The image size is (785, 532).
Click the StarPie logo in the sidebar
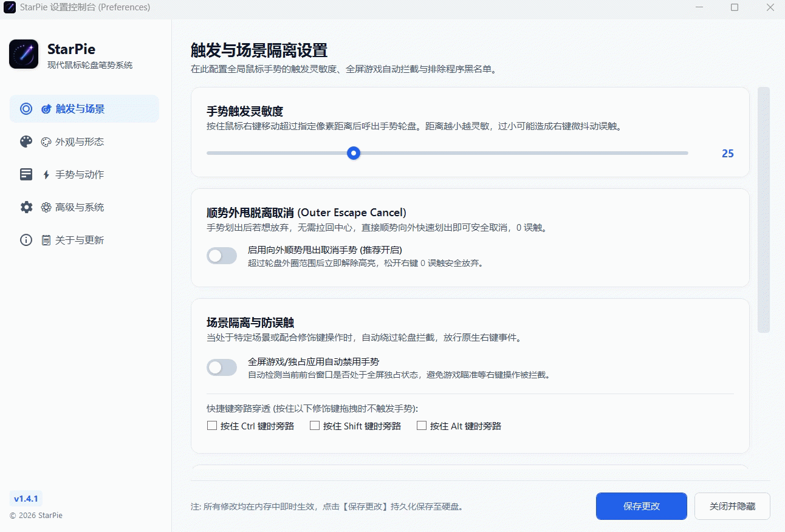[24, 54]
